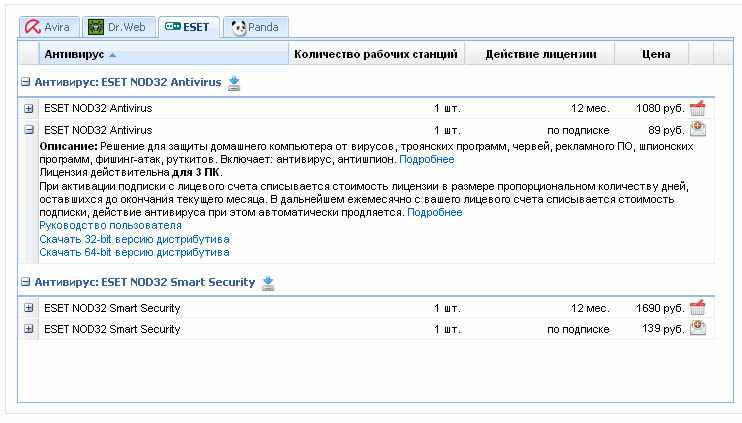This screenshot has height=423, width=742.
Task: Click download icon next to Smart Security heading
Action: coord(268,283)
